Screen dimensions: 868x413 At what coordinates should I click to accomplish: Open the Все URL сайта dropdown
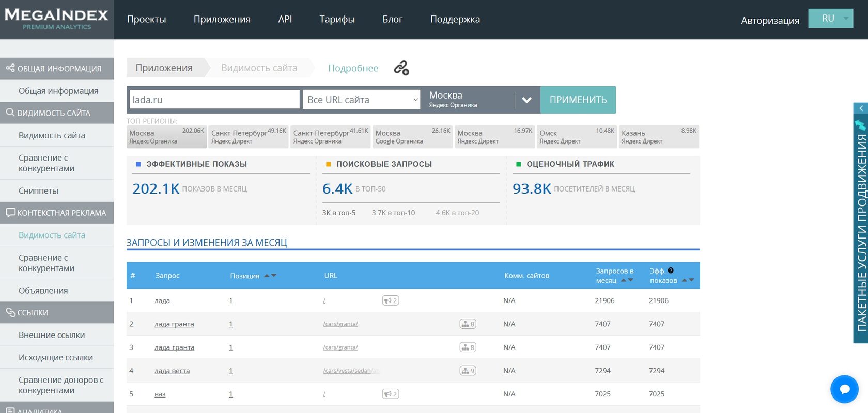tap(362, 100)
